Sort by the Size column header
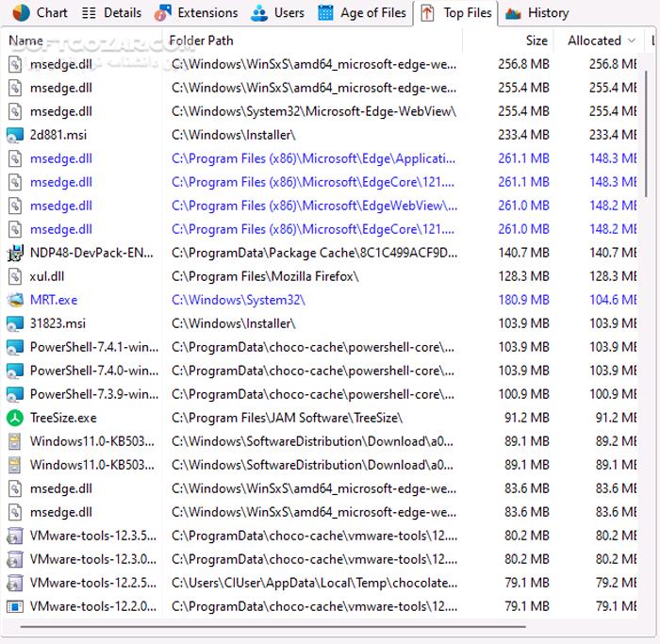The height and width of the screenshot is (644, 660). (536, 41)
